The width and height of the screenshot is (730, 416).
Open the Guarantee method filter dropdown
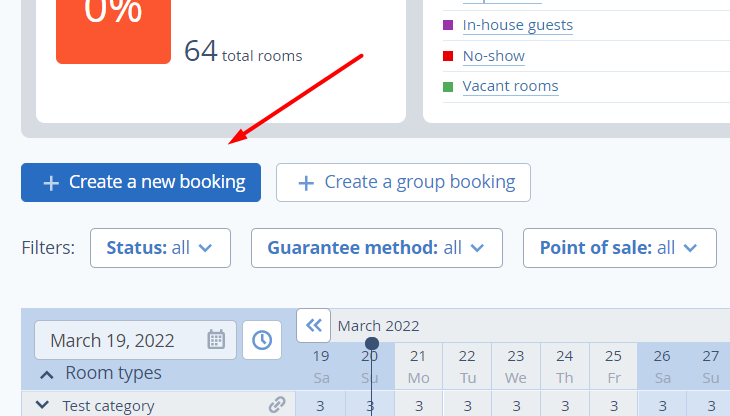[377, 248]
